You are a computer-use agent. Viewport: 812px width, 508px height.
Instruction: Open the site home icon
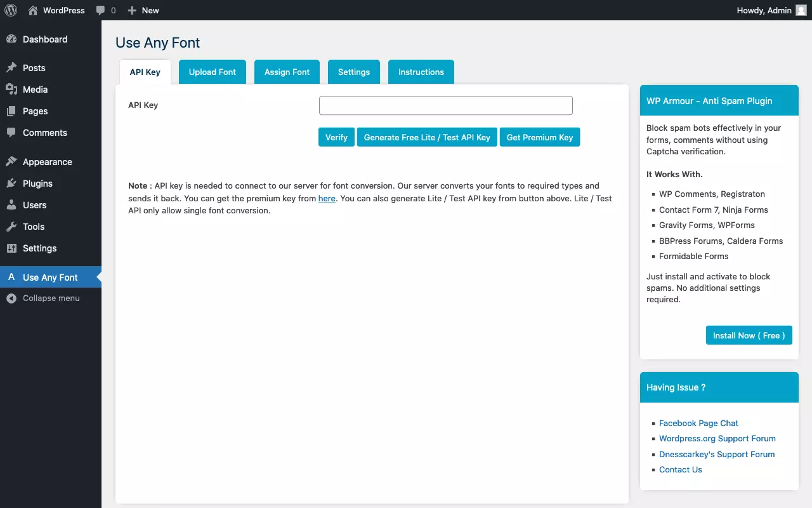33,10
